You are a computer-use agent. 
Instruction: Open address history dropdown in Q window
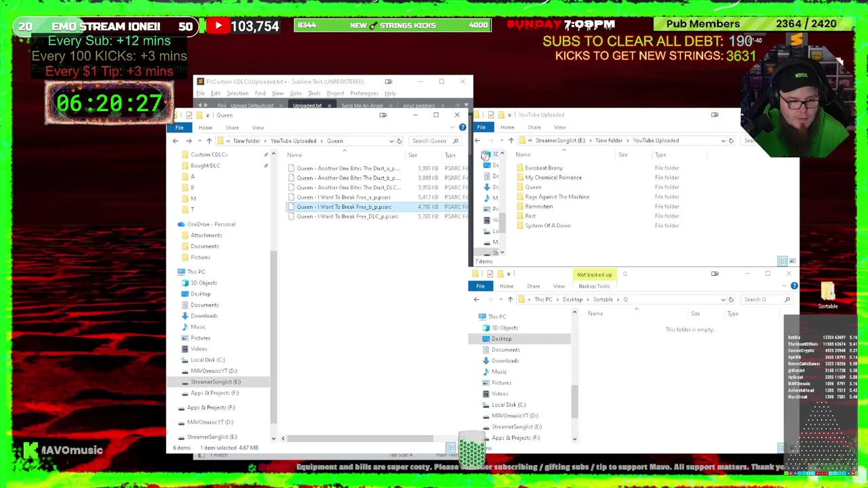point(723,300)
